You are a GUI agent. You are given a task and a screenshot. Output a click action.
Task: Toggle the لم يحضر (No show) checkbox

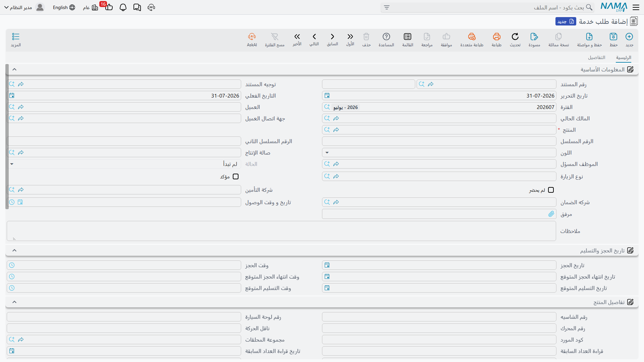(551, 190)
